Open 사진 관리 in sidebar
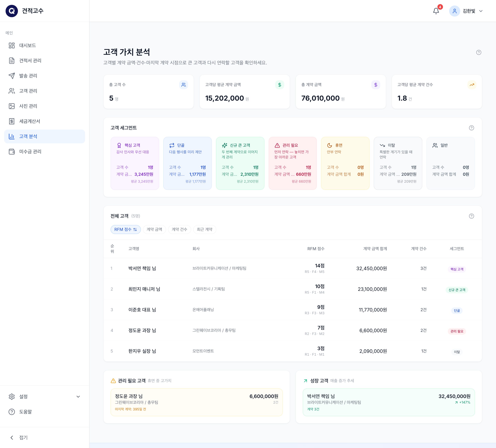 (x=45, y=106)
